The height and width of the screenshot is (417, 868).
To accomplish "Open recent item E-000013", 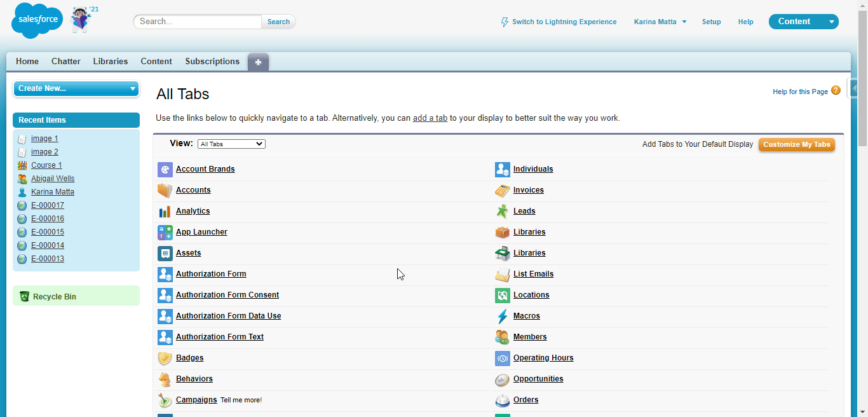I will point(48,259).
